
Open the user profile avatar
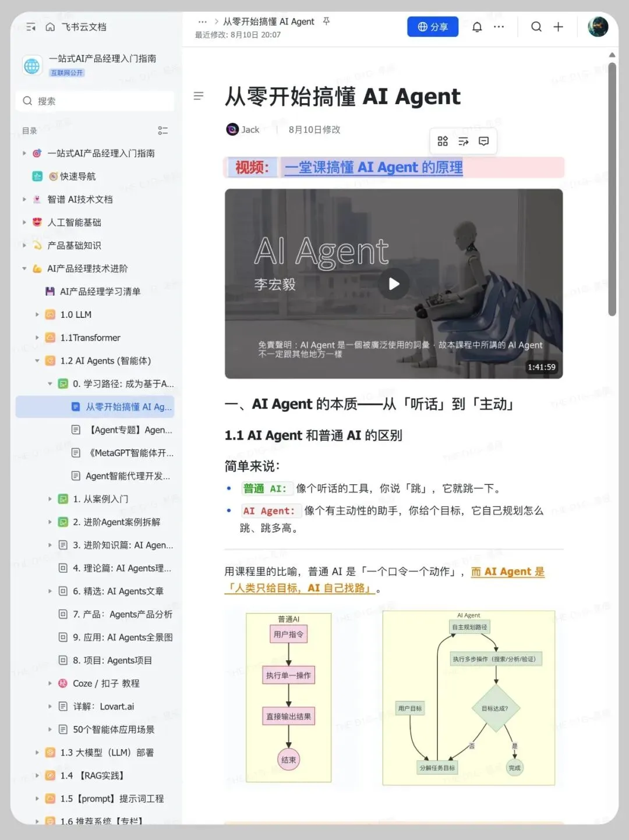(x=598, y=27)
